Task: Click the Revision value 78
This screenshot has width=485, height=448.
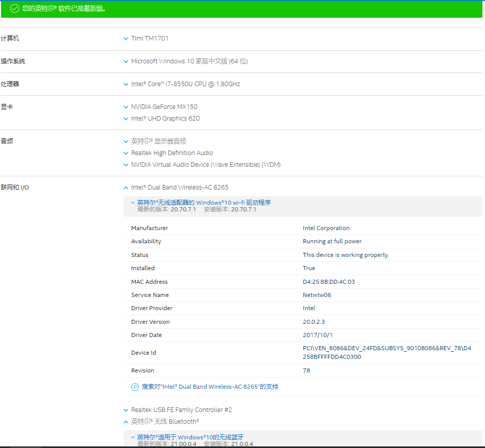Action: tap(307, 370)
